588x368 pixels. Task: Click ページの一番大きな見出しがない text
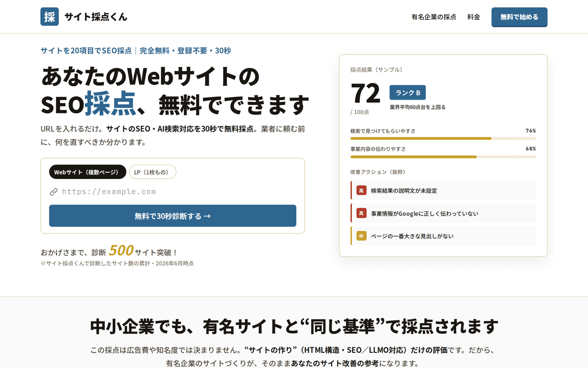412,236
